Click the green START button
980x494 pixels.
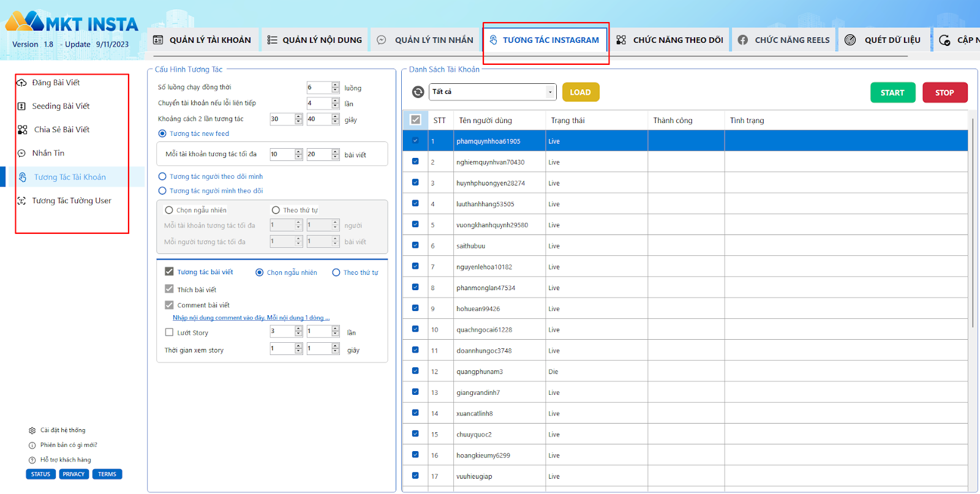point(892,92)
